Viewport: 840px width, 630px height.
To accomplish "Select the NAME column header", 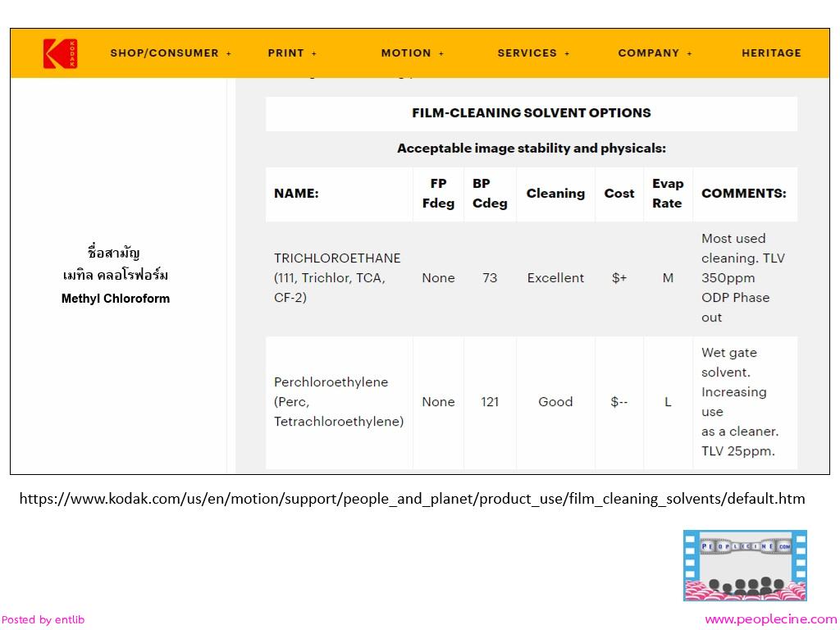I will [296, 194].
